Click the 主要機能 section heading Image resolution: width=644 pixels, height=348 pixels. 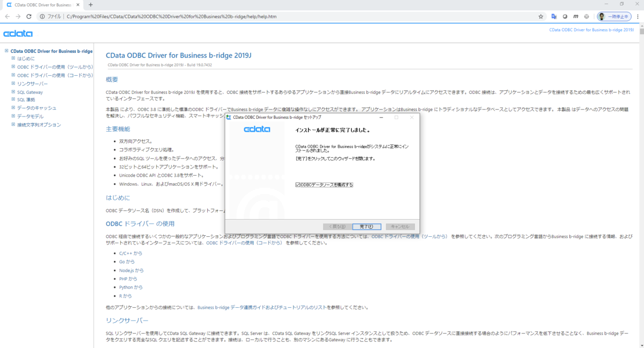118,129
